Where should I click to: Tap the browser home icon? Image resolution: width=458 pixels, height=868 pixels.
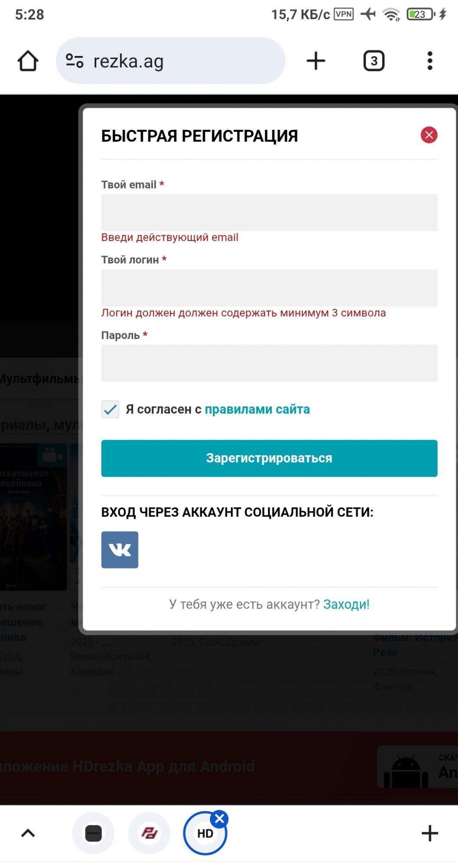point(28,61)
